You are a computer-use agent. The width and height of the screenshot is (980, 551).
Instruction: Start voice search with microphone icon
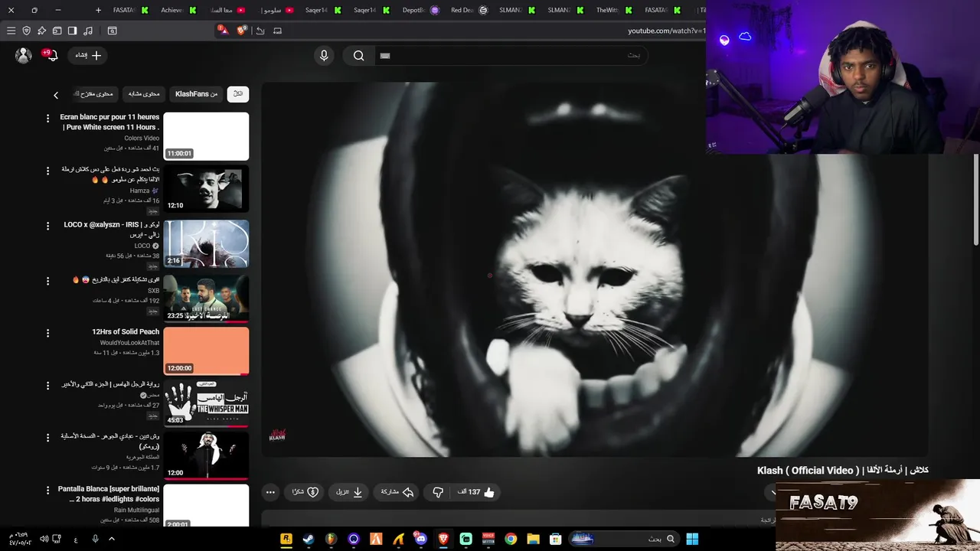coord(324,55)
